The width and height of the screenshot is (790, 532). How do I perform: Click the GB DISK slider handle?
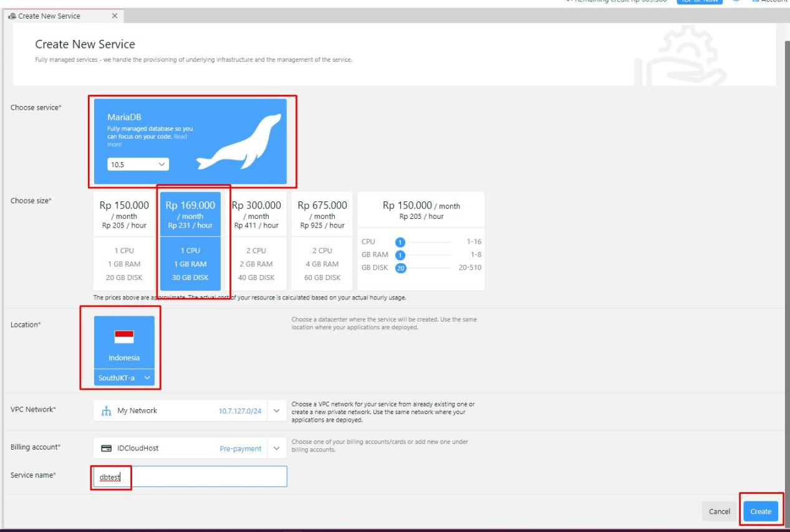pos(402,268)
